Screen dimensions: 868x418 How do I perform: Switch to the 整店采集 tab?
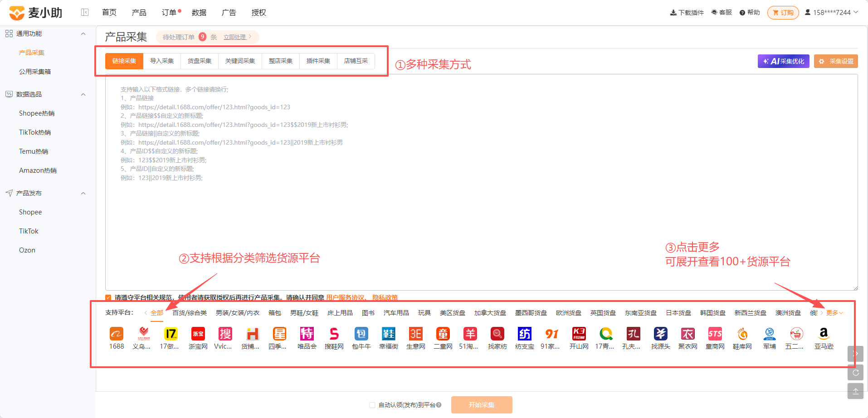[x=281, y=61]
